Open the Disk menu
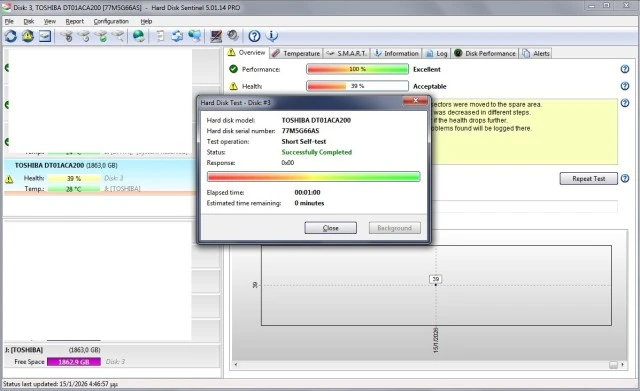Screen dimensions: 640x391 [x=29, y=21]
